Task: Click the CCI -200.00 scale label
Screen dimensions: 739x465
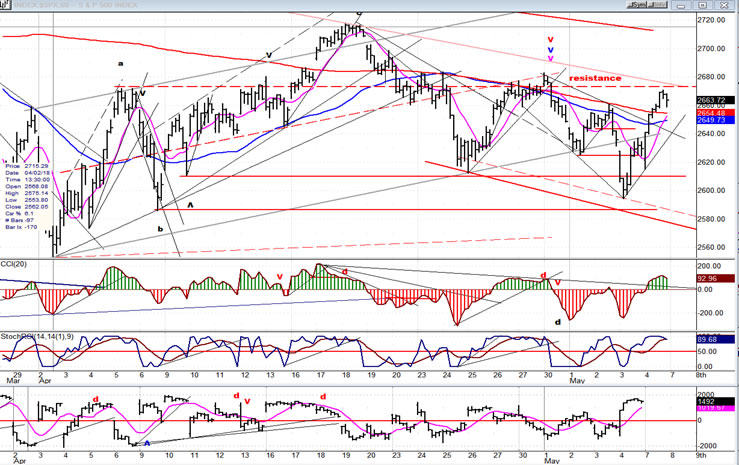Action: 710,313
